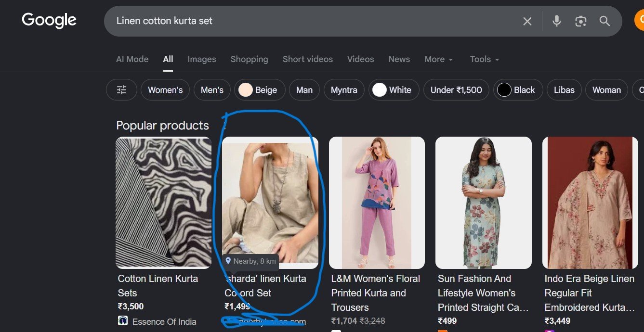Screen dimensions: 644x332
Task: Open the L&M Floral Printed Kurta image
Action: coord(377,203)
